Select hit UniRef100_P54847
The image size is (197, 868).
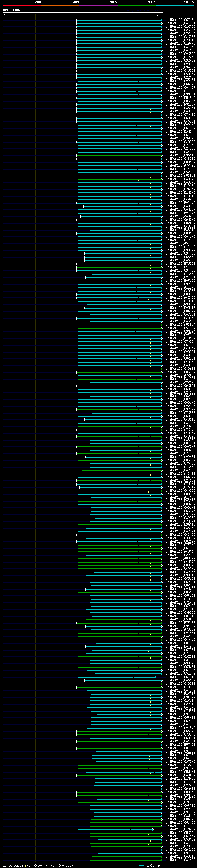pyautogui.click(x=180, y=98)
